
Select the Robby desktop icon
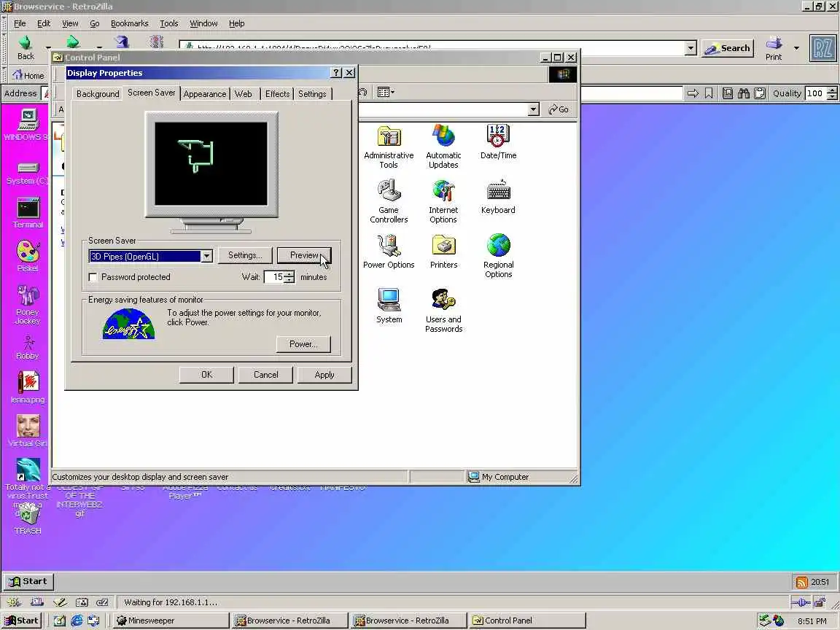pyautogui.click(x=28, y=348)
